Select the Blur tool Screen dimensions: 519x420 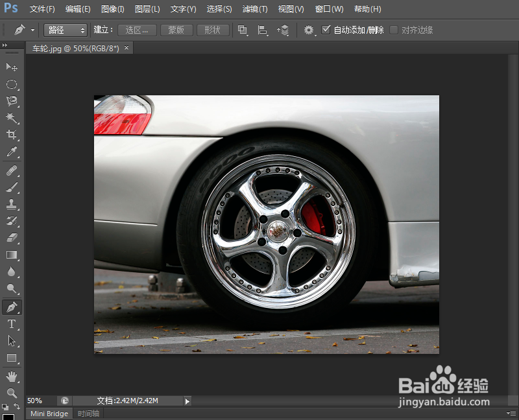tap(12, 272)
